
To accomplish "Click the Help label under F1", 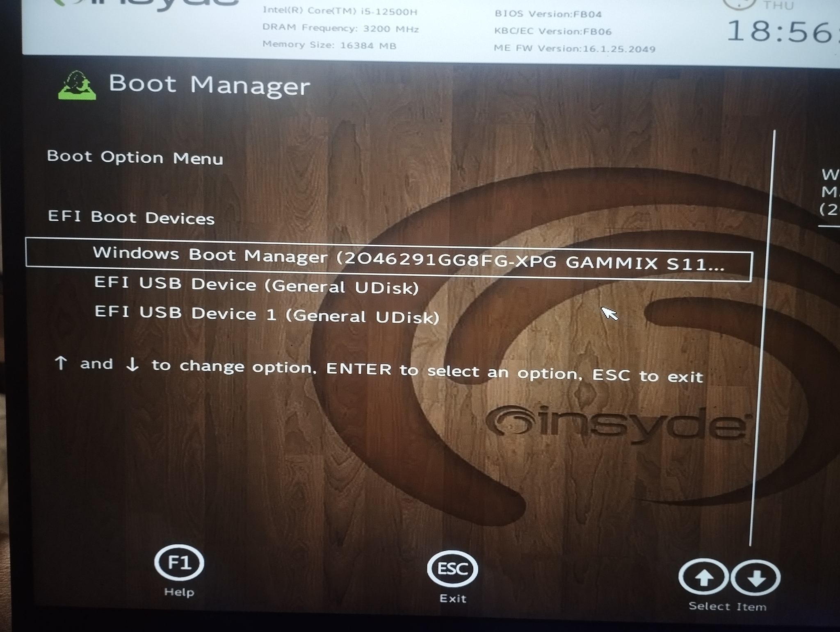I will (x=179, y=592).
